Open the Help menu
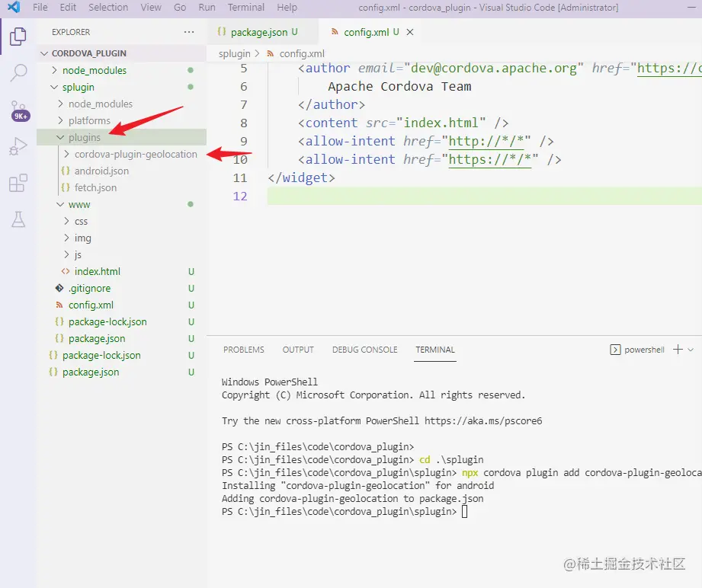 pyautogui.click(x=287, y=8)
